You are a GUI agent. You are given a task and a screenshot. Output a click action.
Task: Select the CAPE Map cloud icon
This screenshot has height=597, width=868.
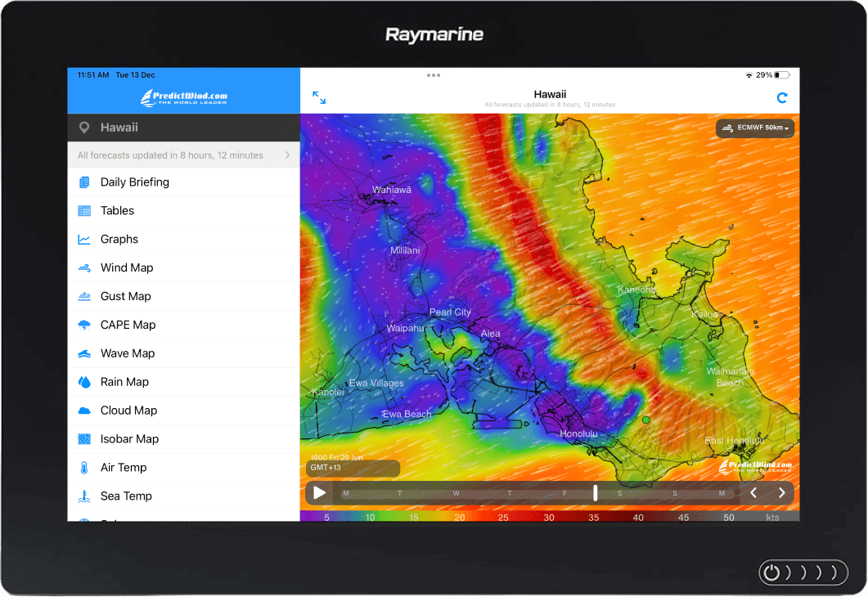pyautogui.click(x=84, y=325)
